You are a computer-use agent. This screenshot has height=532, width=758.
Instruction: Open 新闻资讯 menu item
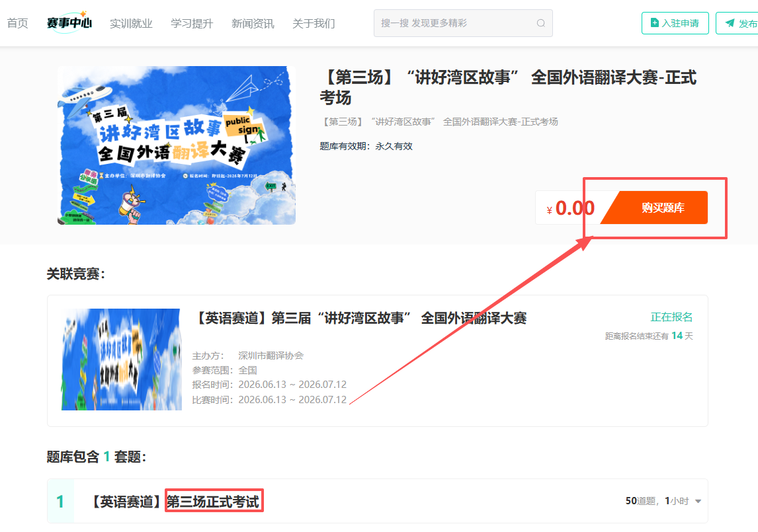pos(253,23)
